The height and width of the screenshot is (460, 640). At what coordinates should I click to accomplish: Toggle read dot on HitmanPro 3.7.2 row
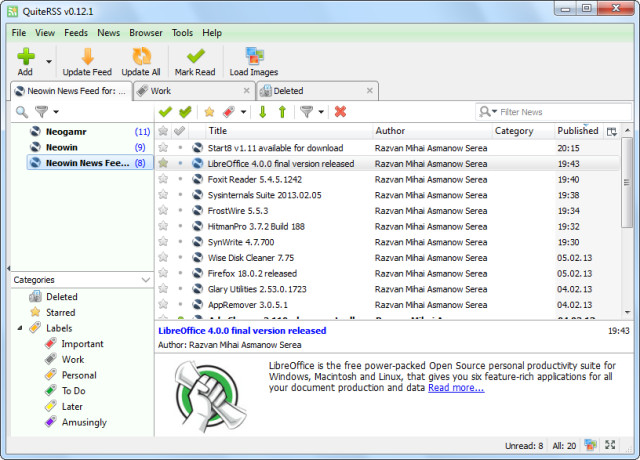180,226
